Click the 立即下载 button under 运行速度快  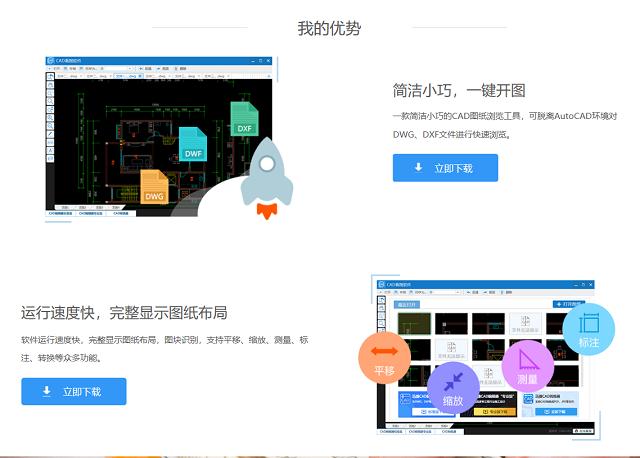pyautogui.click(x=74, y=391)
